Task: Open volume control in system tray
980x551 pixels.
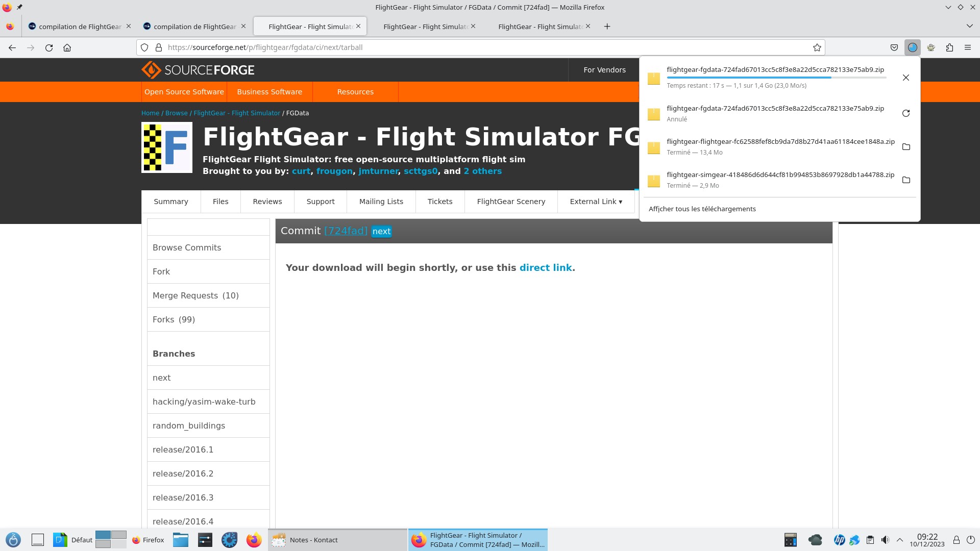Action: [x=885, y=540]
